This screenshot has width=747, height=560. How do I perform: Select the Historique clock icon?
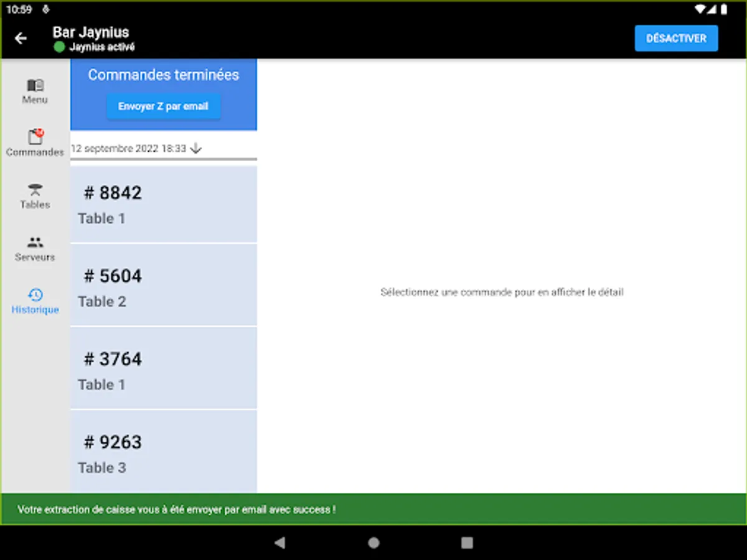point(35,295)
